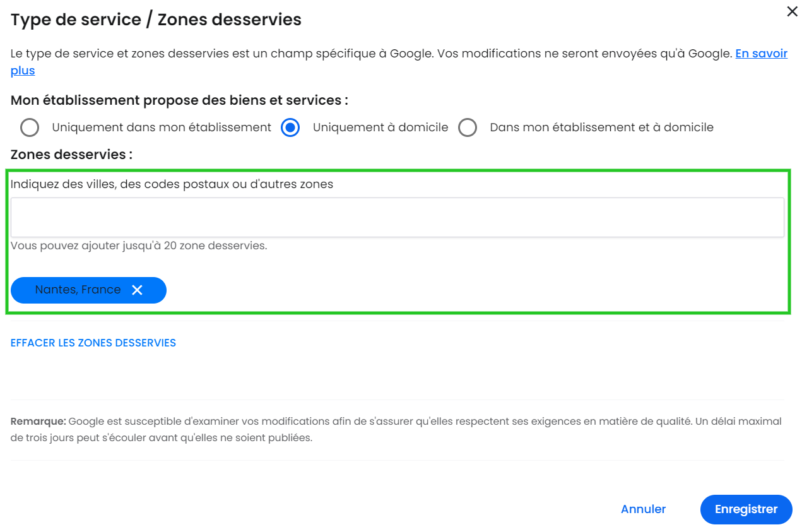Image resolution: width=802 pixels, height=532 pixels.
Task: Click 'Effacer les zones desservies'
Action: point(93,343)
